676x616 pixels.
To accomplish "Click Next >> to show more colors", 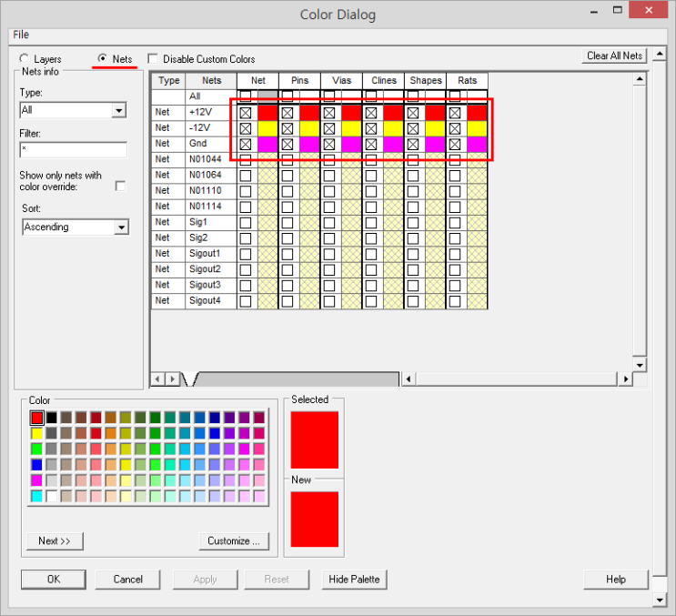I will [55, 540].
